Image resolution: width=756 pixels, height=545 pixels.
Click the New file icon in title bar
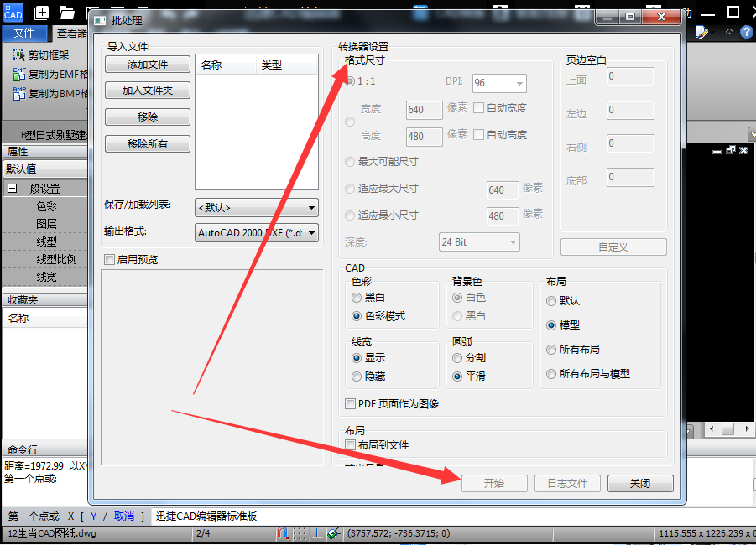[41, 13]
